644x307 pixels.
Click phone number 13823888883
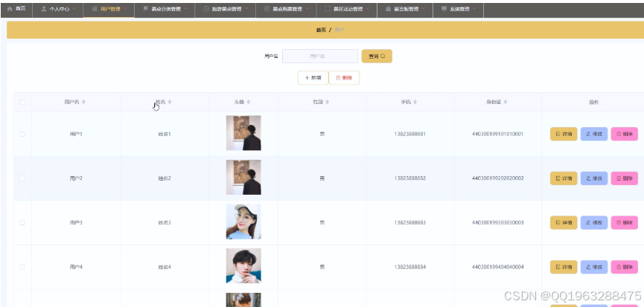(x=410, y=222)
